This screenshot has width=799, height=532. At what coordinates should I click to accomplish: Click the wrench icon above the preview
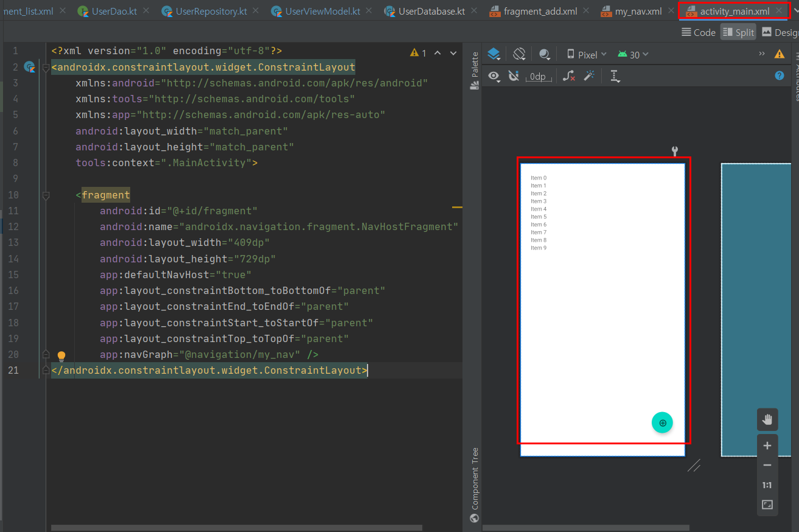[674, 151]
